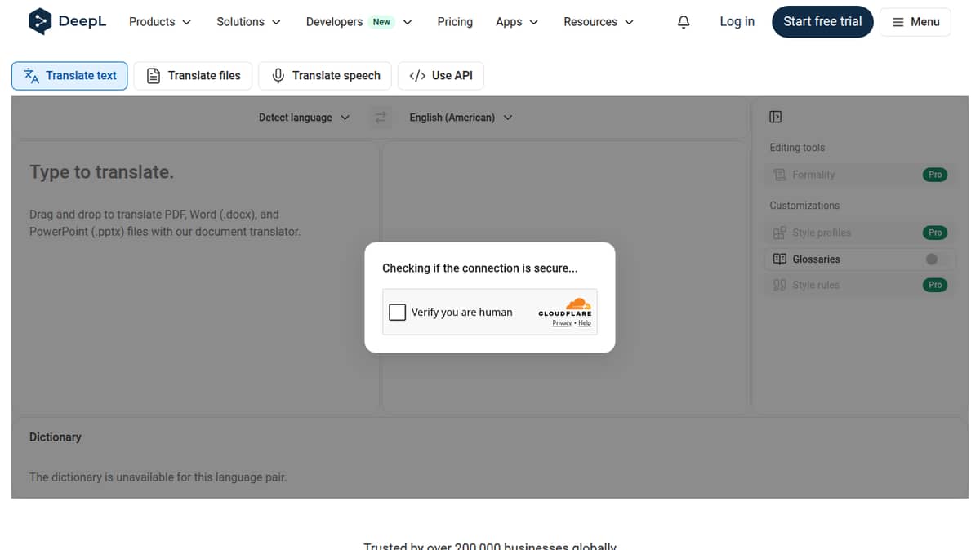Click the Pro badge next to Style profiles
This screenshot has width=980, height=550.
pos(935,233)
